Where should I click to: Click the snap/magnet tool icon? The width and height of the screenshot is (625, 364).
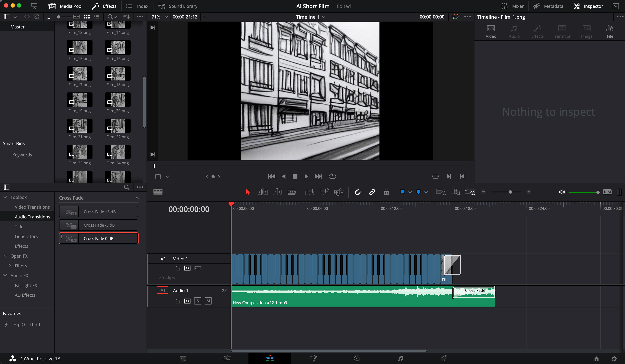tap(358, 192)
